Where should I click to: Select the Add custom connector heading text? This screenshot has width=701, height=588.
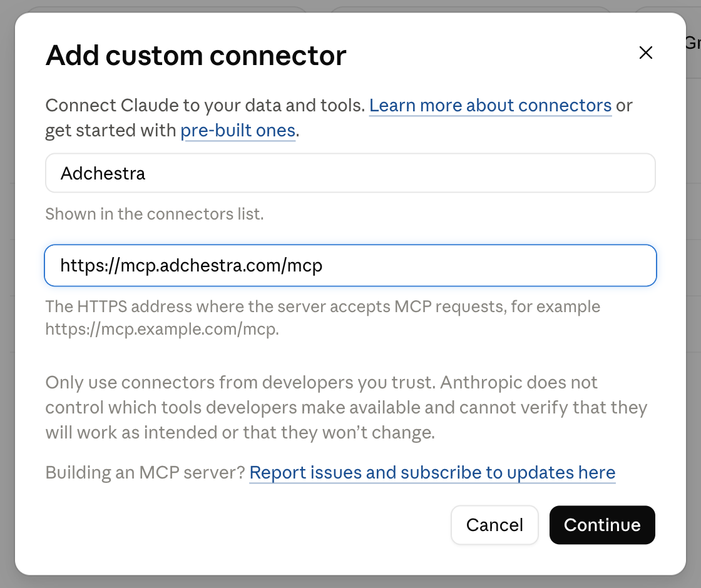point(196,56)
